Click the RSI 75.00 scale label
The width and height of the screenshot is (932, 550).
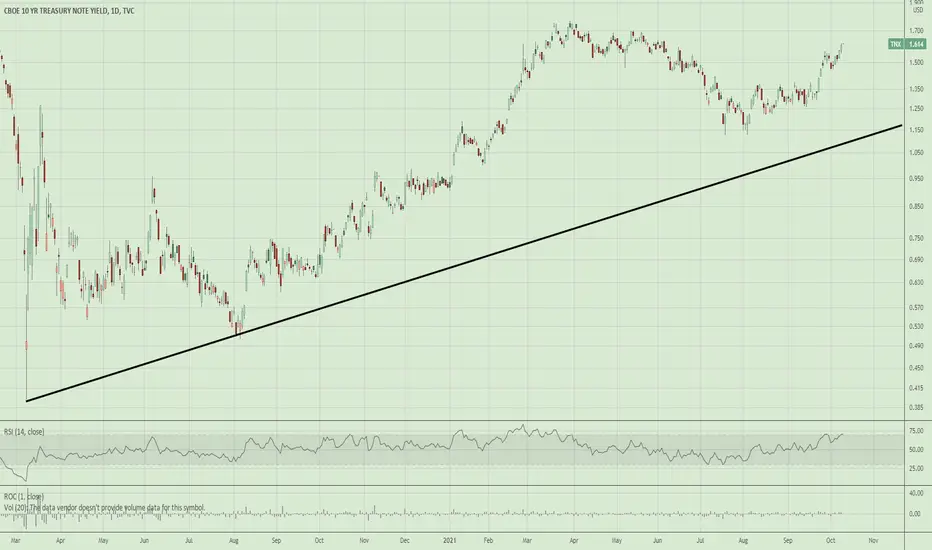916,430
